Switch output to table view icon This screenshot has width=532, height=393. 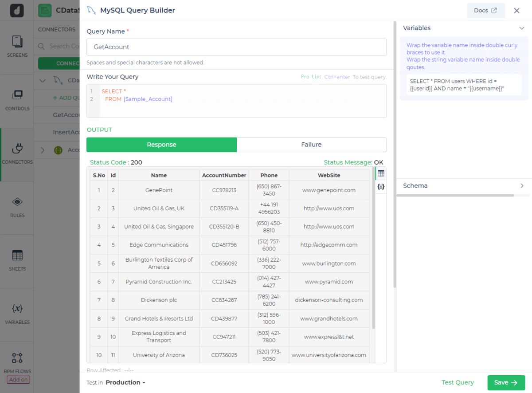coord(381,173)
